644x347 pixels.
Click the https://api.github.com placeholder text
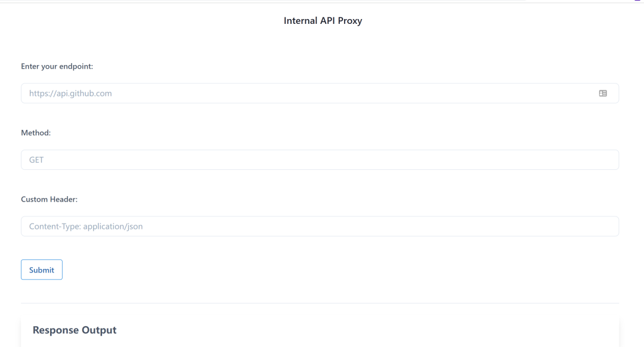pos(70,93)
